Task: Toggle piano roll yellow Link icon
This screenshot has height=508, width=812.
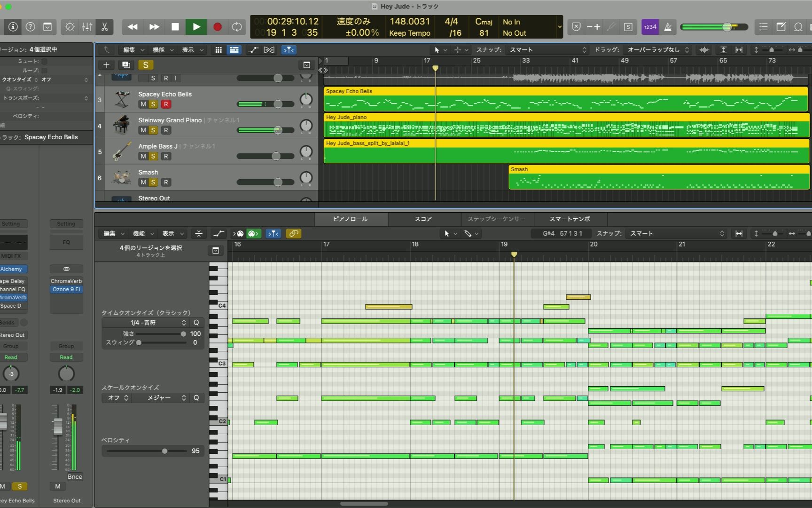Action: (x=293, y=233)
